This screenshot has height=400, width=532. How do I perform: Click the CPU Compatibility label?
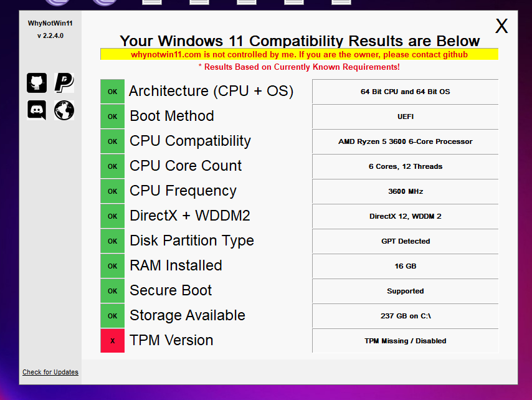[x=190, y=141]
